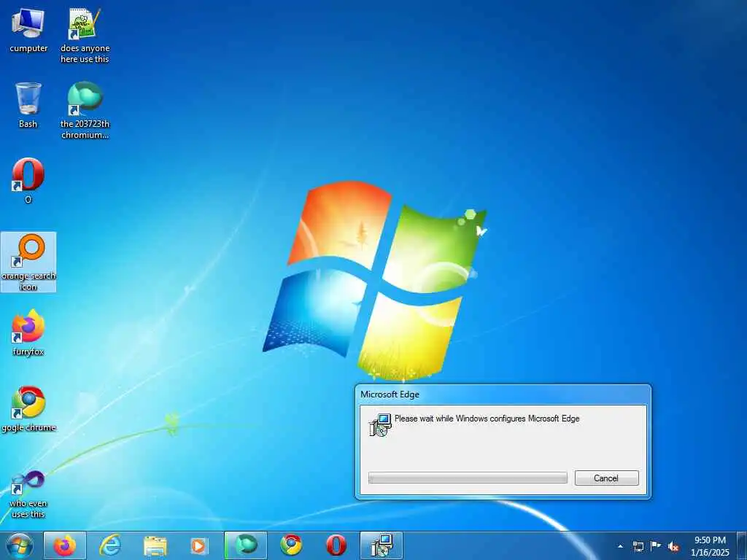747x560 pixels.
Task: Click the installer progress bar
Action: [x=468, y=478]
